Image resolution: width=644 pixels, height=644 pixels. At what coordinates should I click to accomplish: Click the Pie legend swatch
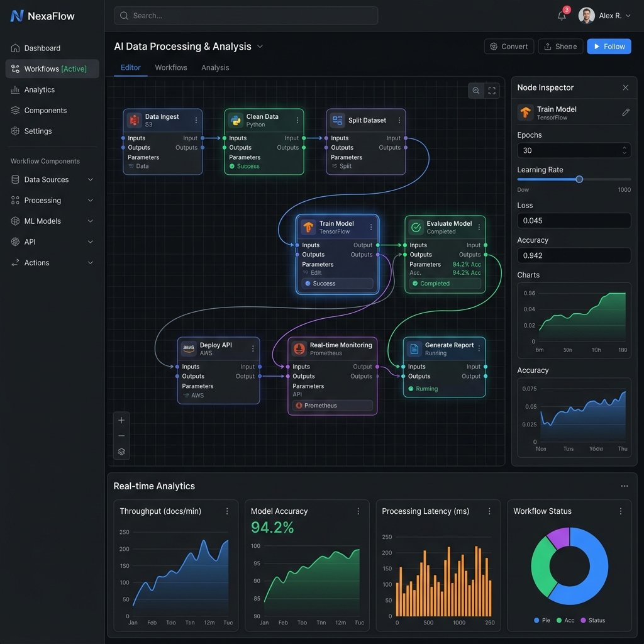pos(536,620)
